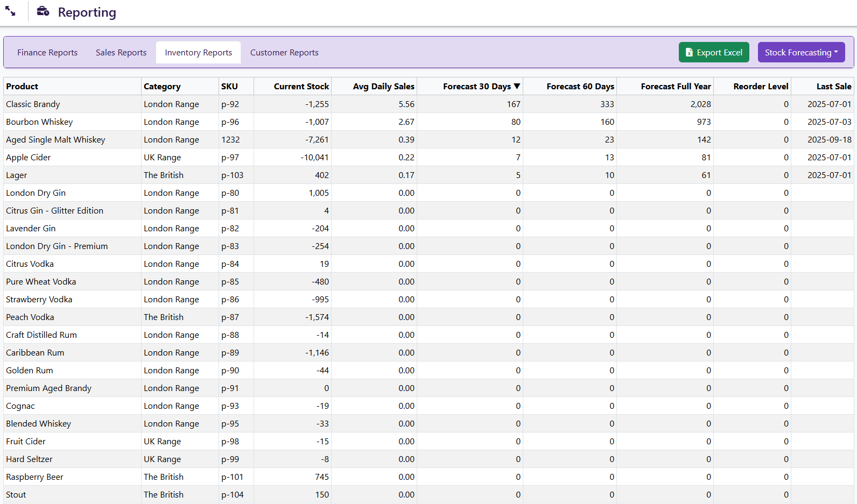This screenshot has height=504, width=857.
Task: Go to the Customer Reports tab
Action: 284,53
